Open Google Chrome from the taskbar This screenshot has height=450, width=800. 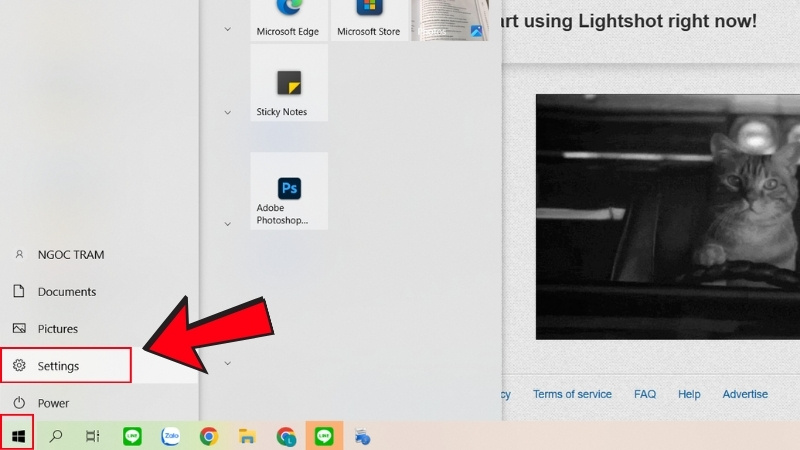point(209,436)
